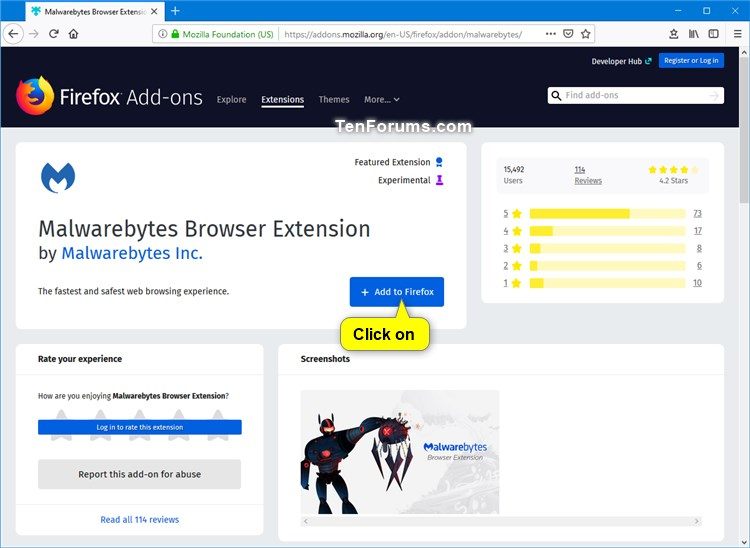Click the 3-star rating bar
The image size is (750, 548).
click(x=607, y=248)
